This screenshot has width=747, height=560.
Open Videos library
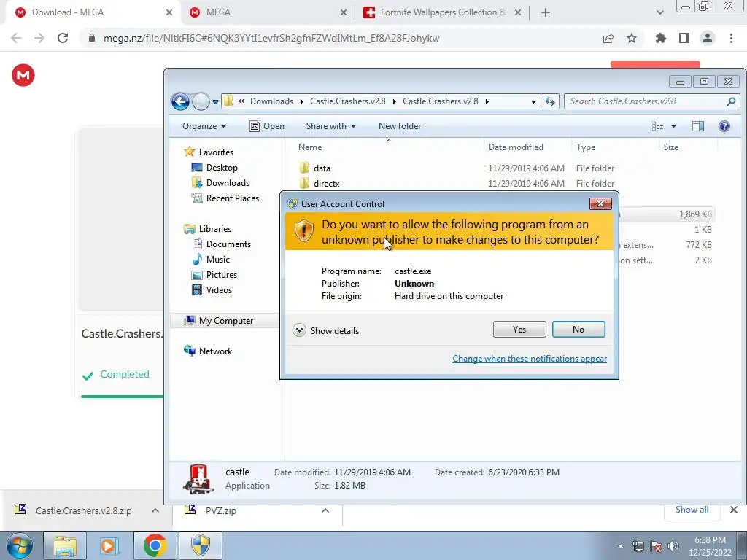[219, 290]
